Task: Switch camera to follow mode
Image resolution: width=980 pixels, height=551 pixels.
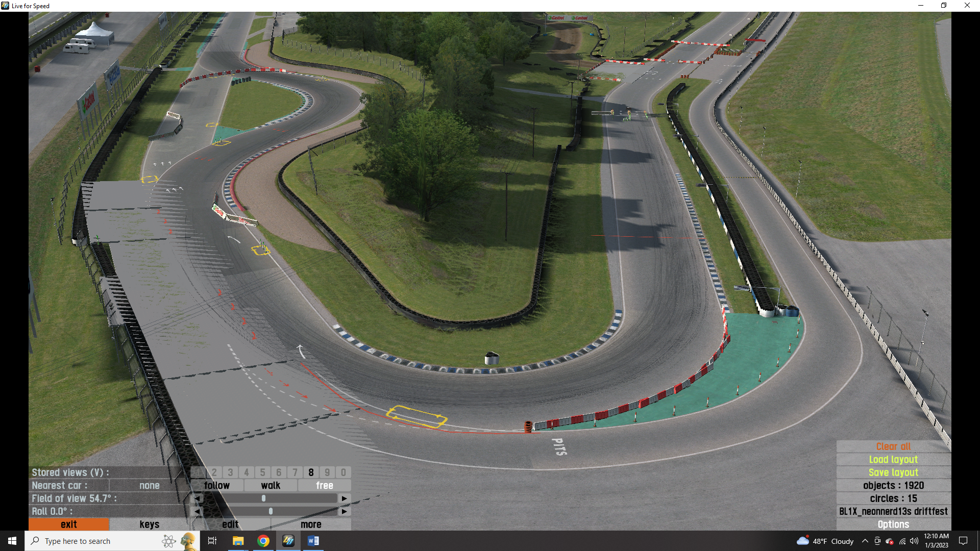Action: 217,485
